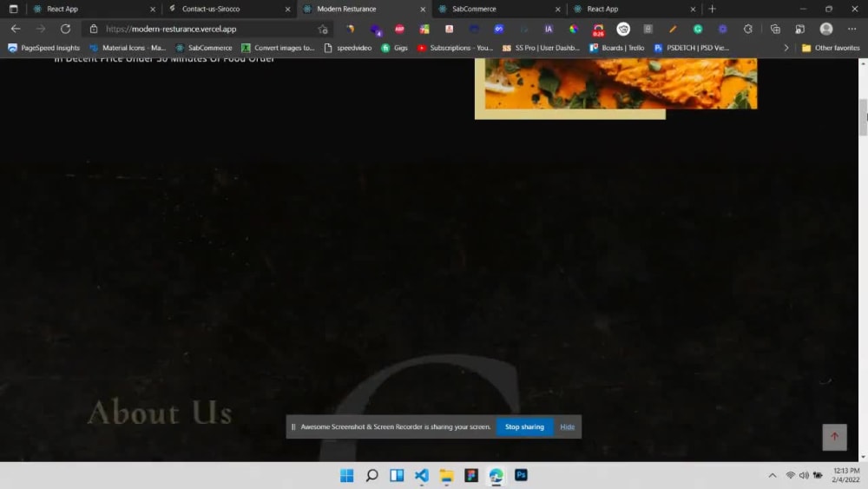This screenshot has height=489, width=868.
Task: Click Microsoft Edge taskbar icon
Action: tap(496, 475)
